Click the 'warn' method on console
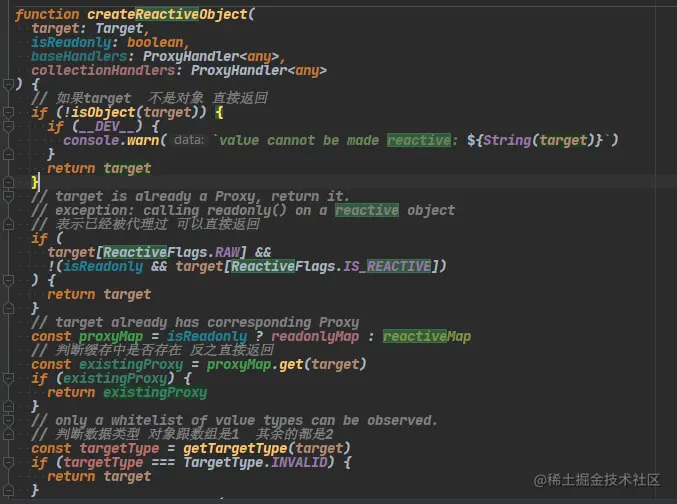Screen dimensions: 677x504 [x=143, y=140]
